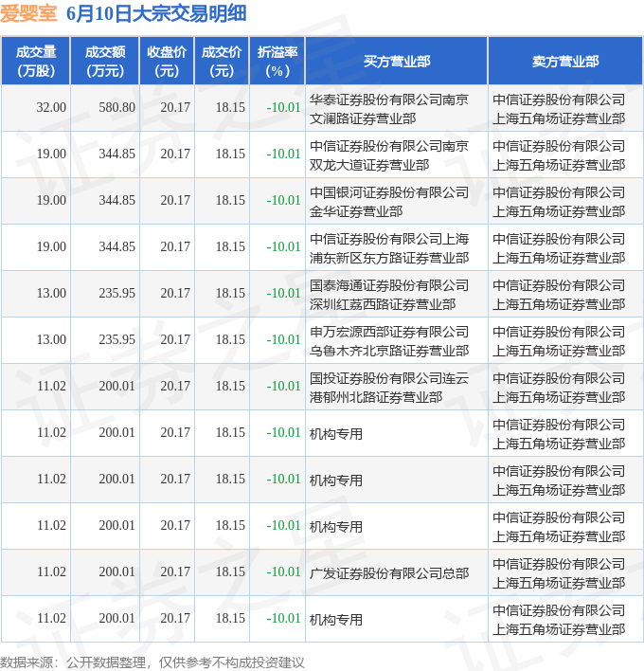Click buyer 中国银河证券股份有限公司金华证券营业部
The image size is (644, 671).
(389, 202)
